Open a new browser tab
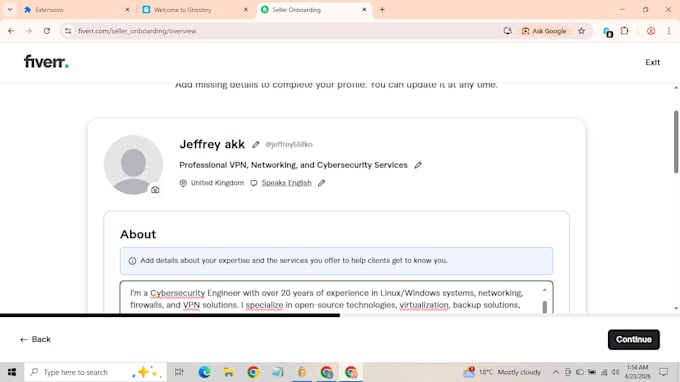 coord(382,10)
